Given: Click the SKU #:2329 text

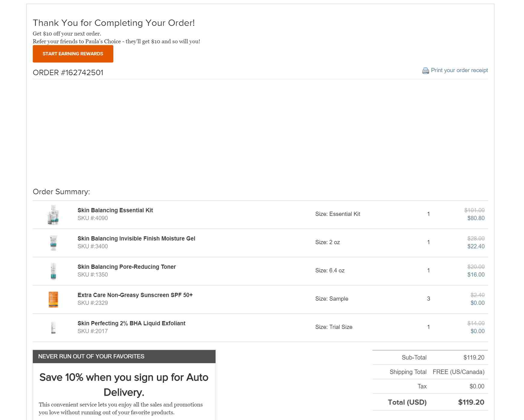Looking at the screenshot, I should [93, 303].
